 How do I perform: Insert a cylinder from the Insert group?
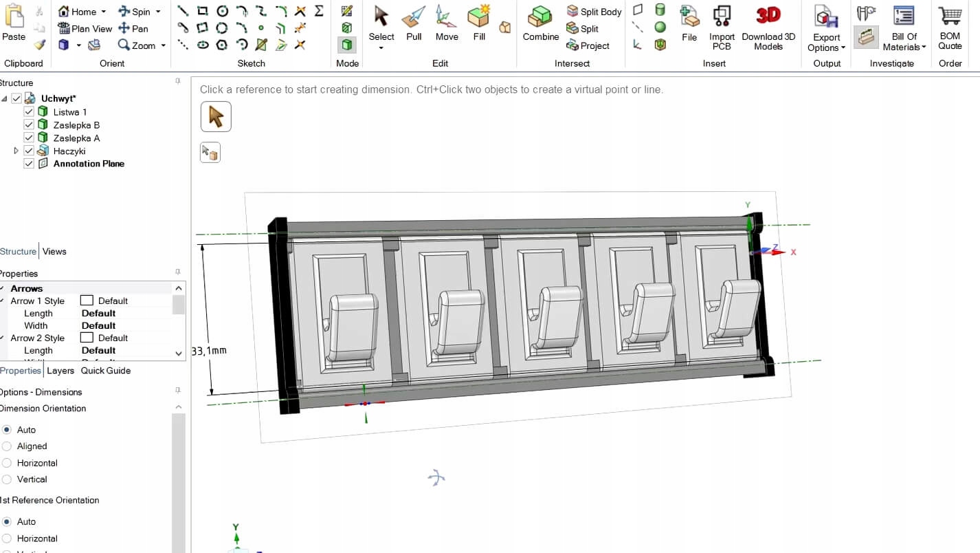pyautogui.click(x=660, y=10)
